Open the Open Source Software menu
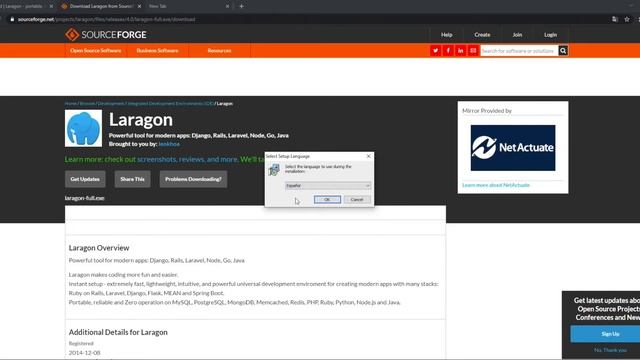This screenshot has width=640, height=360. pos(96,51)
